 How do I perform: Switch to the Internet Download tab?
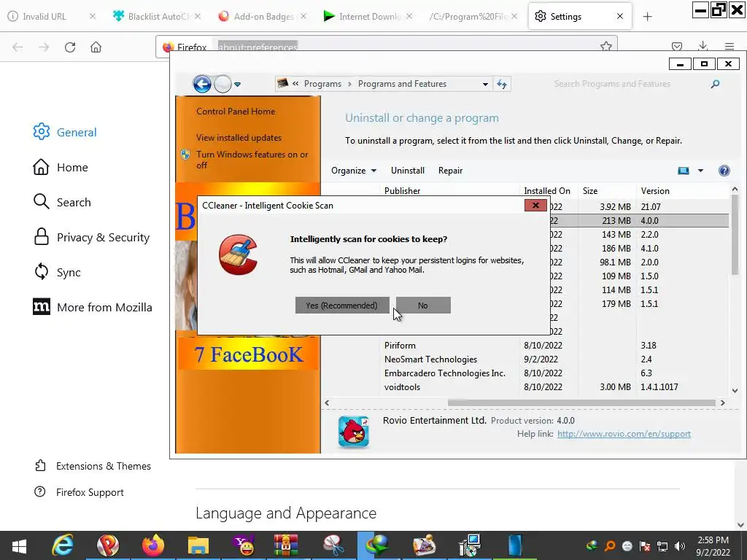pos(363,16)
